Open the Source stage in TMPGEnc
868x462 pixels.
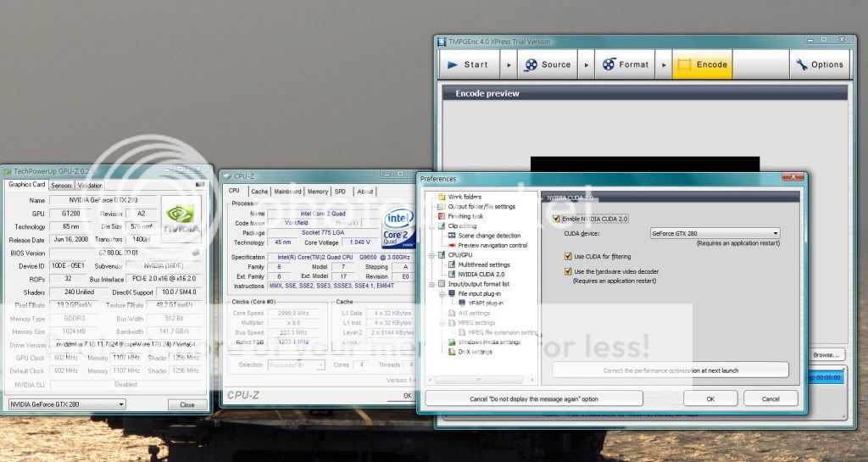pyautogui.click(x=548, y=64)
